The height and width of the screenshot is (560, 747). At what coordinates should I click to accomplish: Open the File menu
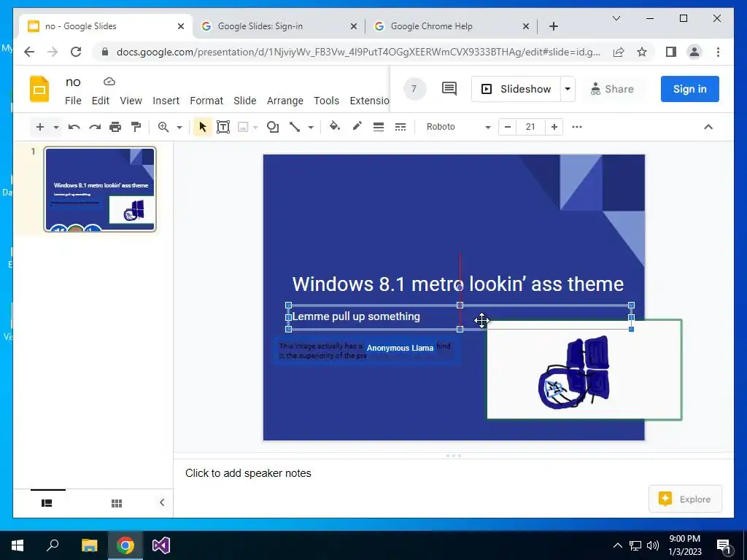73,101
